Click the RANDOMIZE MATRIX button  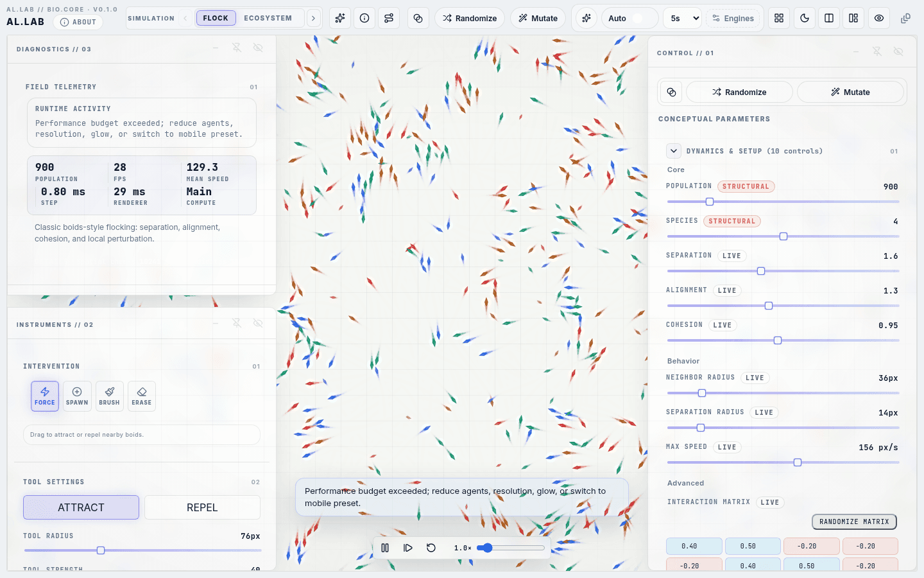coord(854,521)
